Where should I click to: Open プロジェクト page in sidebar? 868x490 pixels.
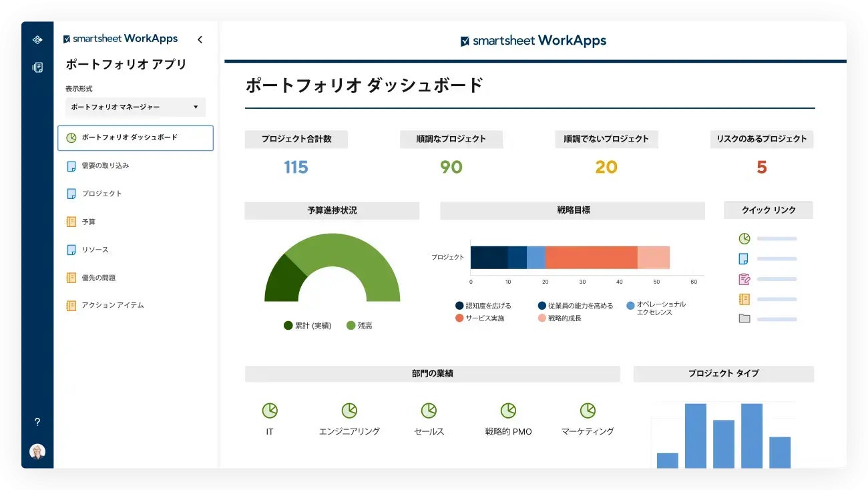101,194
